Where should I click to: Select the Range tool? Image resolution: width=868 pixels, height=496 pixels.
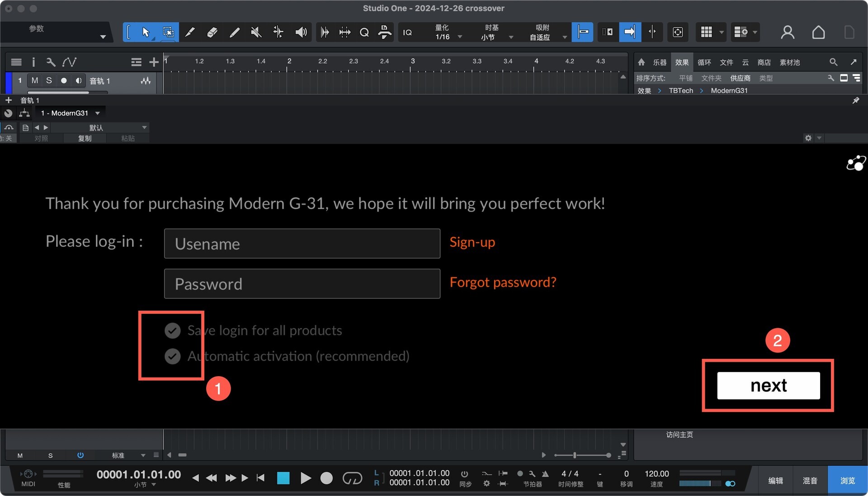coord(168,32)
